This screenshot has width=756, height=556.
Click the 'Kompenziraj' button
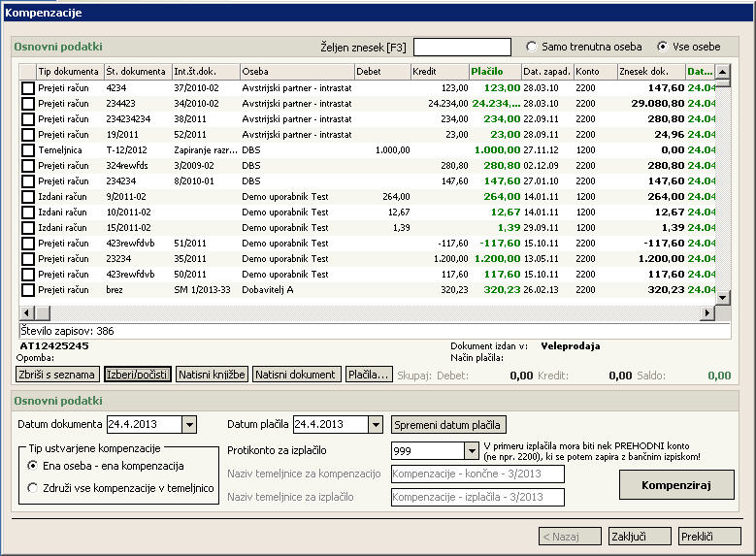pos(676,485)
